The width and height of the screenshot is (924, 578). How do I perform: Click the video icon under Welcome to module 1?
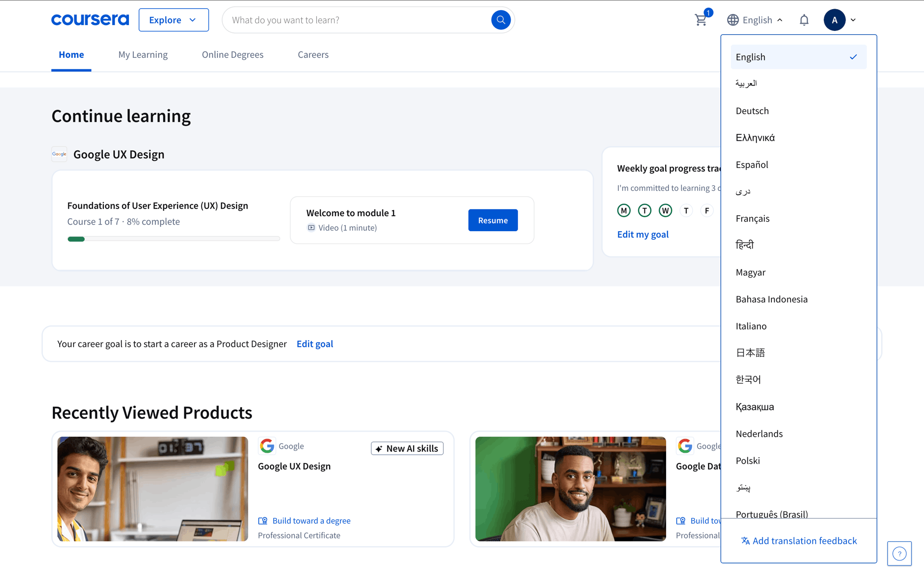tap(311, 228)
